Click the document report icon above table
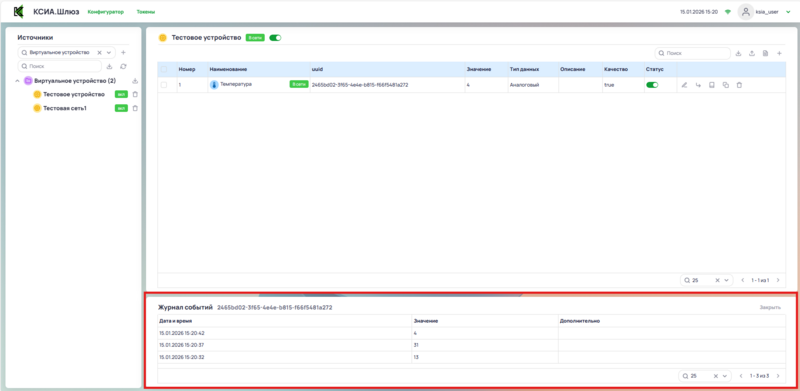The height and width of the screenshot is (391, 800). click(765, 53)
